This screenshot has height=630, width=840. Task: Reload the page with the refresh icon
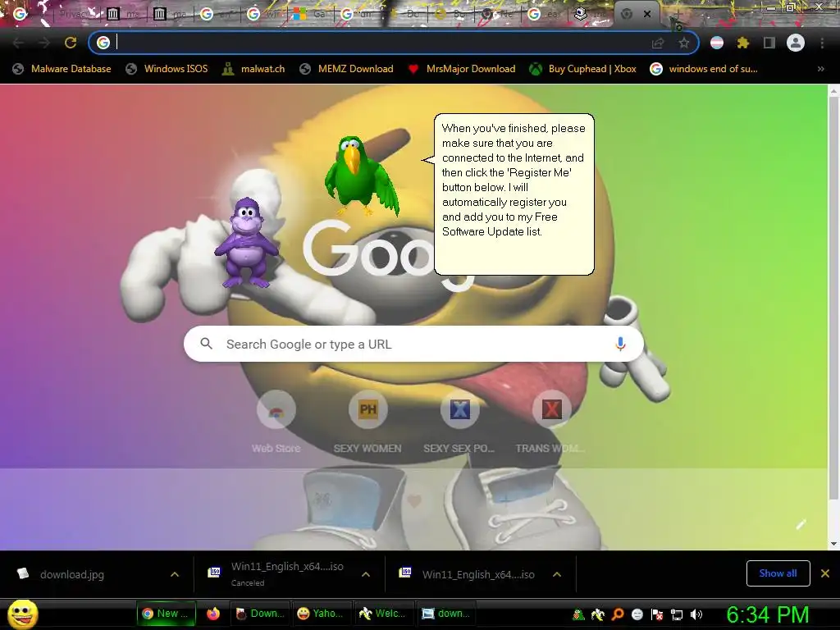pos(71,43)
